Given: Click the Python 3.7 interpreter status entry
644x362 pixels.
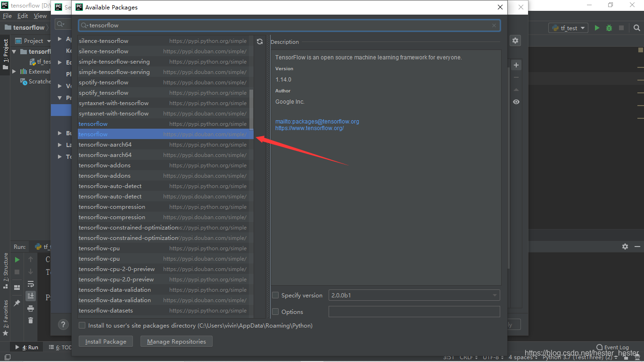Looking at the screenshot, I should [x=580, y=358].
